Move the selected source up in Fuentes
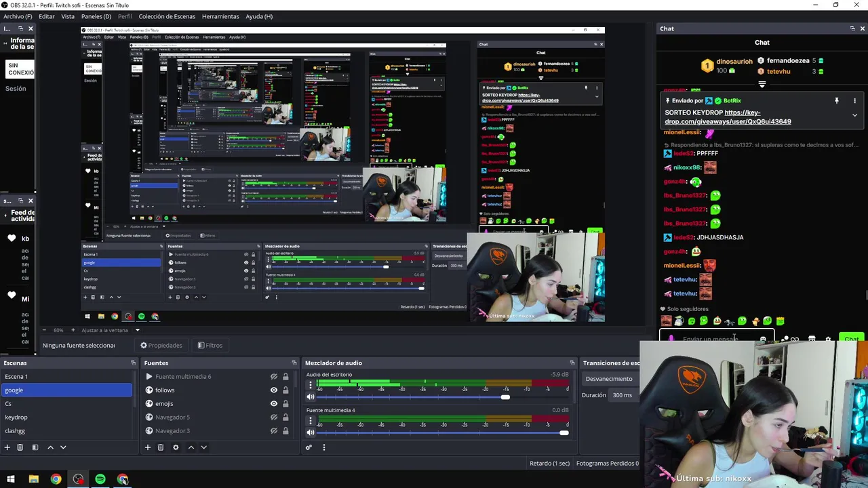 coord(191,447)
